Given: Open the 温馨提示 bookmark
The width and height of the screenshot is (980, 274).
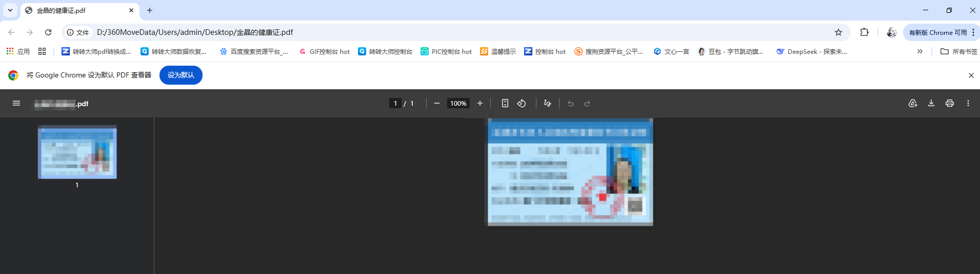Looking at the screenshot, I should pos(498,51).
